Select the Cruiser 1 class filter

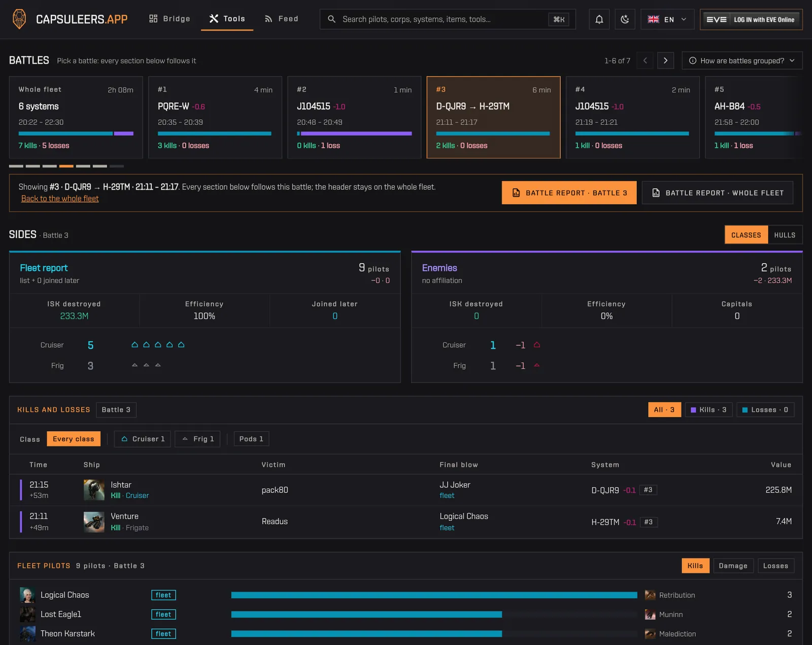[x=143, y=439]
